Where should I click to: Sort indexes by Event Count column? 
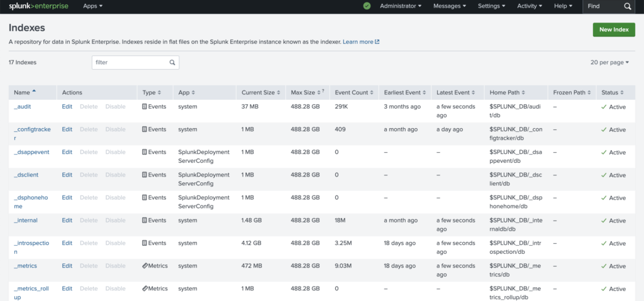(x=355, y=93)
